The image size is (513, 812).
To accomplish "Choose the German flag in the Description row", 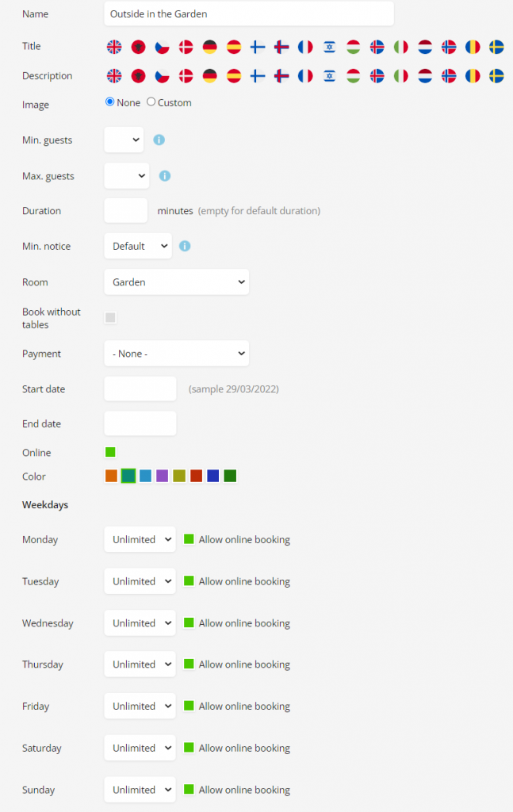I will (209, 76).
